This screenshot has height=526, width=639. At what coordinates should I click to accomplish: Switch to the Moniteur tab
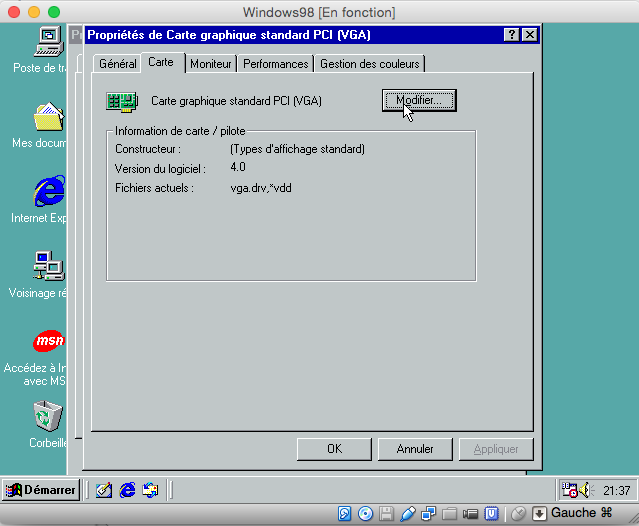[211, 64]
